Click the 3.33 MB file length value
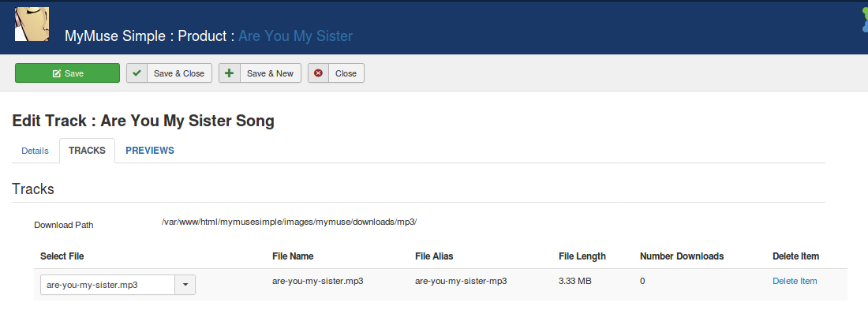This screenshot has width=868, height=325. (x=574, y=281)
